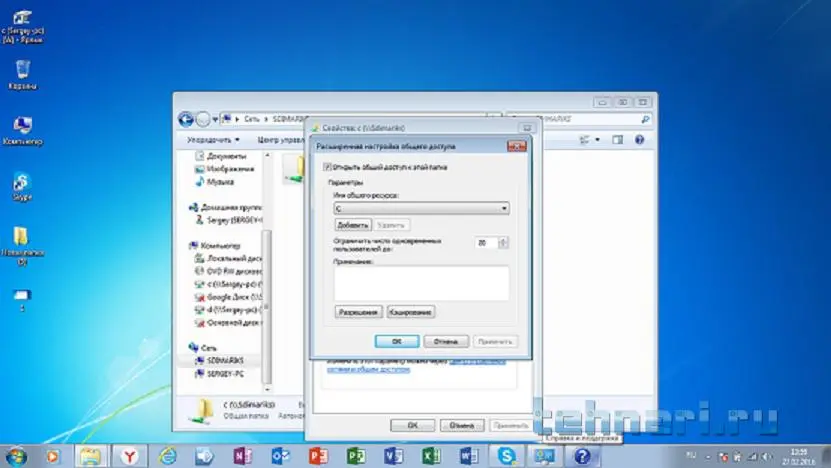
Task: Launch Windows Media Player from taskbar
Action: (52, 456)
